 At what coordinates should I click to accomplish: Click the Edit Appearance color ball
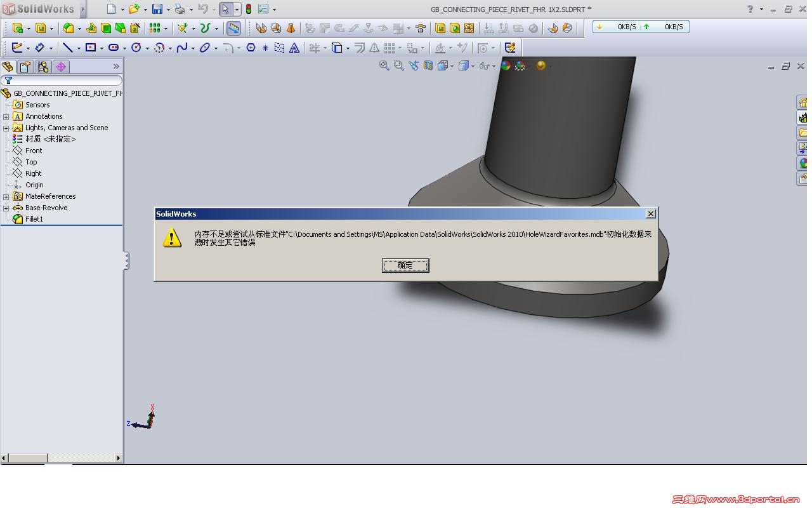pyautogui.click(x=506, y=65)
